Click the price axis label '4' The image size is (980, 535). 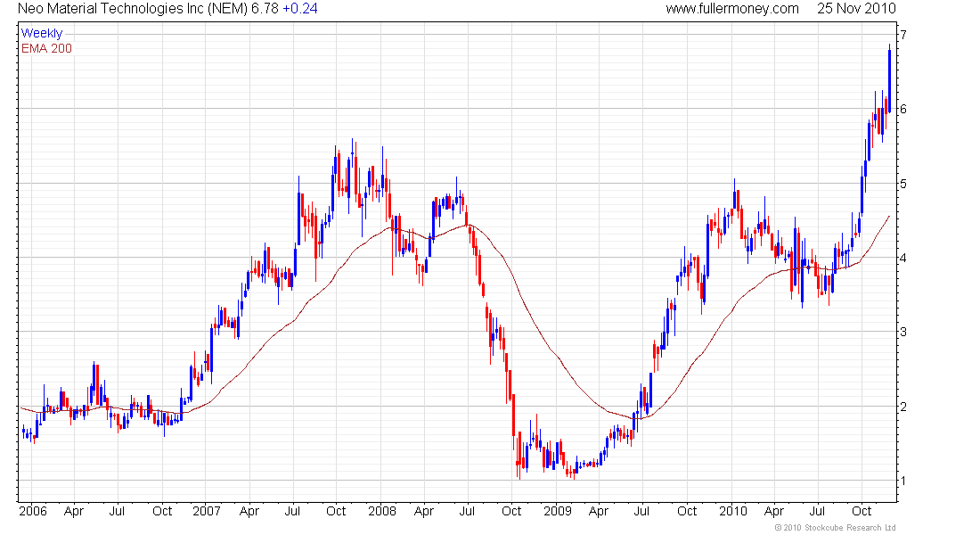point(903,258)
